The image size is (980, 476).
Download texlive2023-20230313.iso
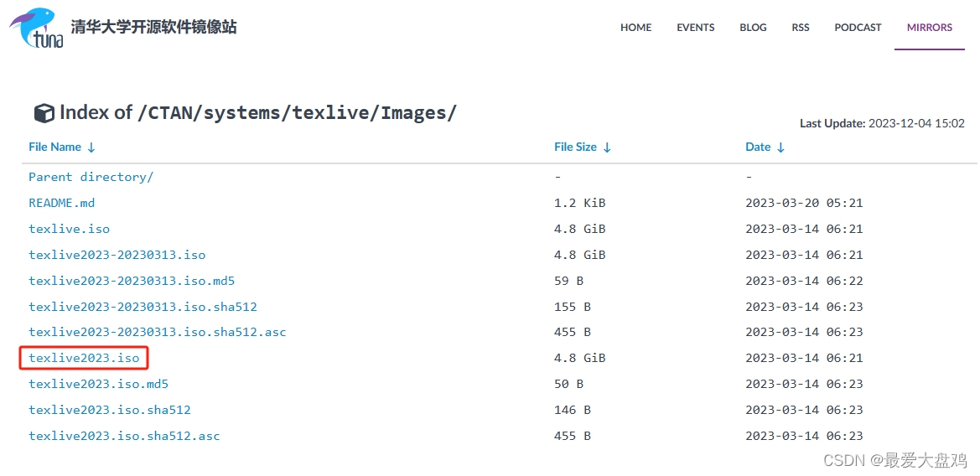pos(117,255)
